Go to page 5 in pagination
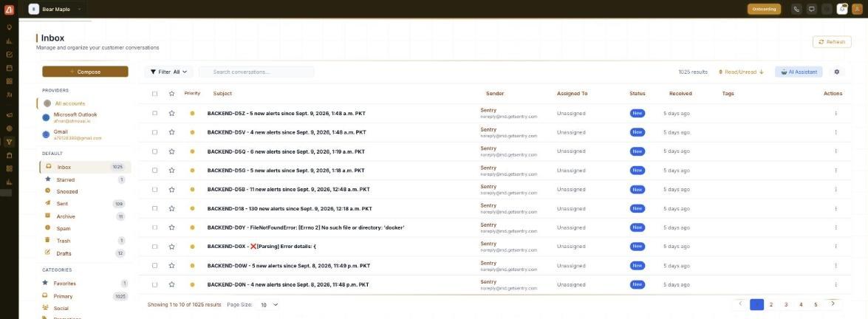The image size is (868, 319). pyautogui.click(x=816, y=304)
